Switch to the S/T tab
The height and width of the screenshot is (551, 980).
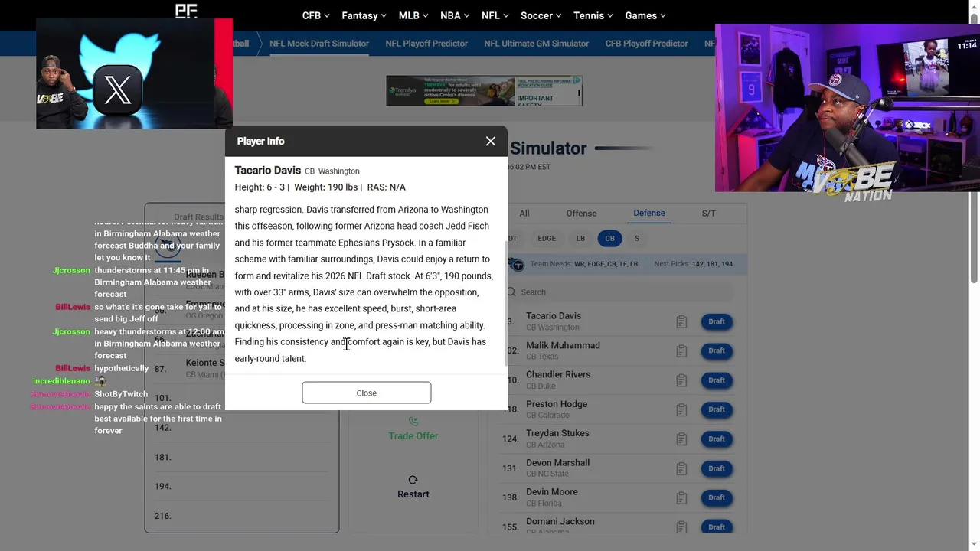tap(709, 214)
